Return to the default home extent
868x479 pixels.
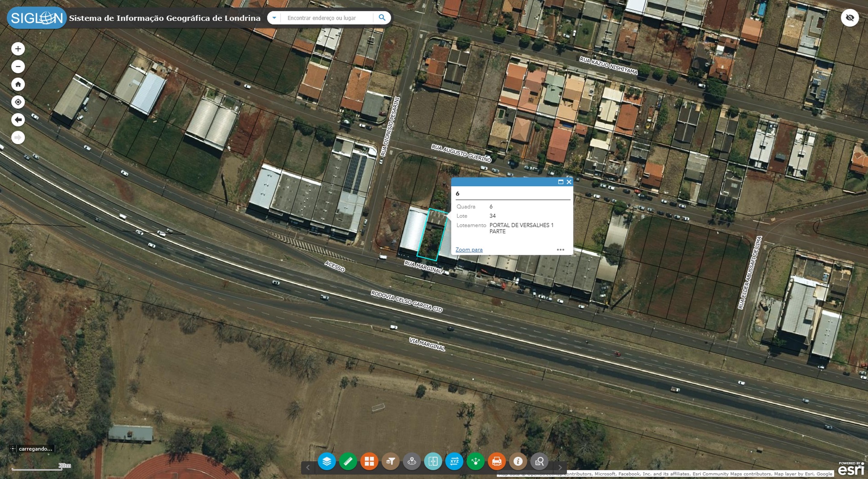pos(18,84)
